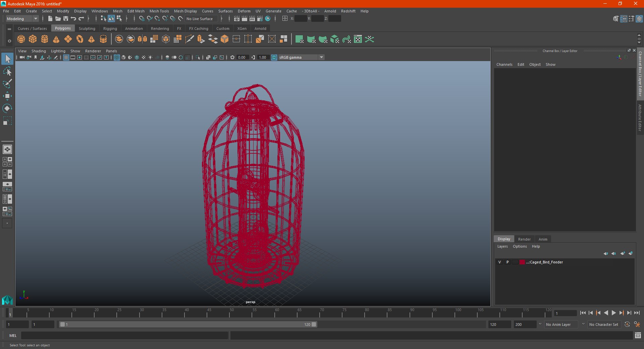Open the viewport Shading menu

tap(39, 51)
